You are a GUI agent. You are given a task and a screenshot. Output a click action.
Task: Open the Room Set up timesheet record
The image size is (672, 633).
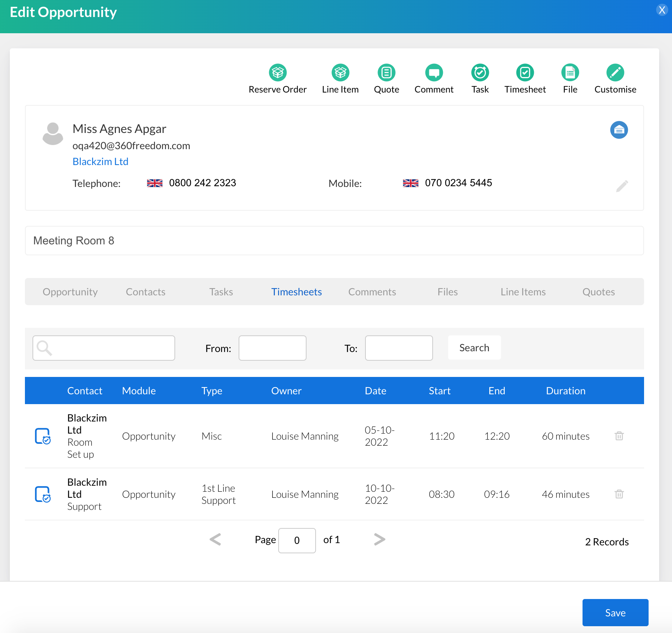[x=43, y=436]
